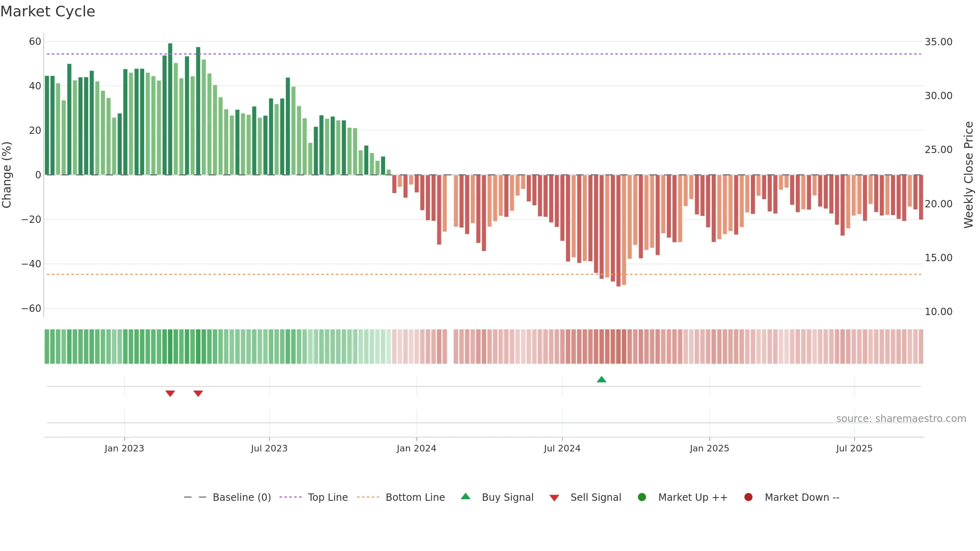Image resolution: width=980 pixels, height=551 pixels.
Task: Toggle the Market Down -- legend entry
Action: 792,497
